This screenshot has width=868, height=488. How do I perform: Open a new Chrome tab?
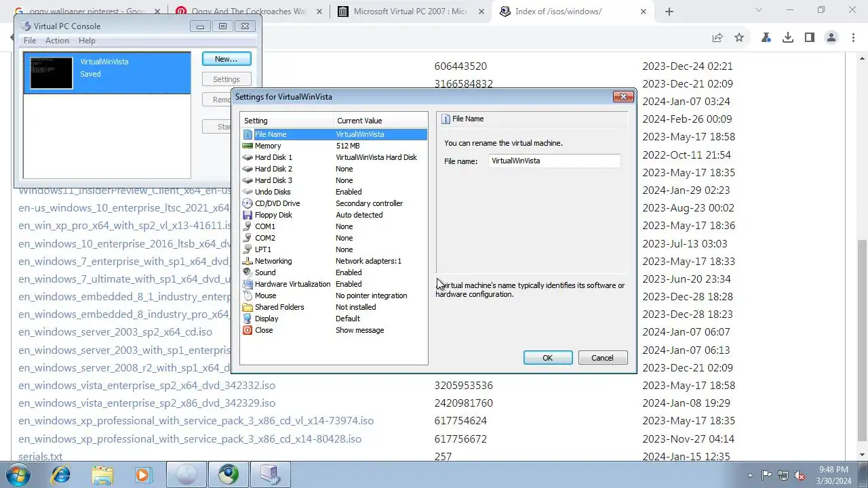[x=669, y=12]
